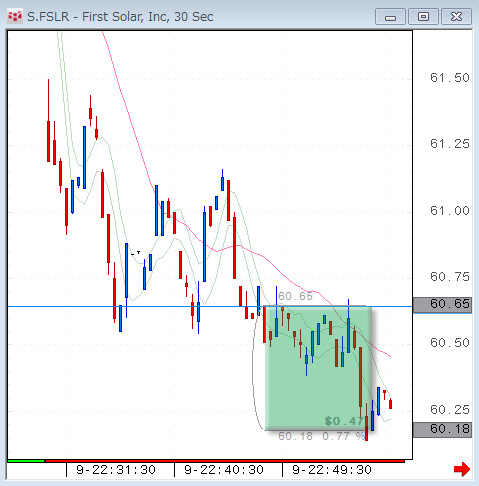Click the 60.75 price axis label
This screenshot has height=486, width=479.
click(x=450, y=277)
